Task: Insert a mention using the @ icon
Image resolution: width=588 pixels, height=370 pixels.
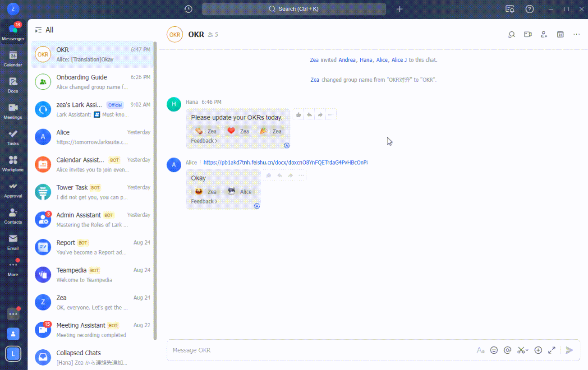Action: (507, 350)
